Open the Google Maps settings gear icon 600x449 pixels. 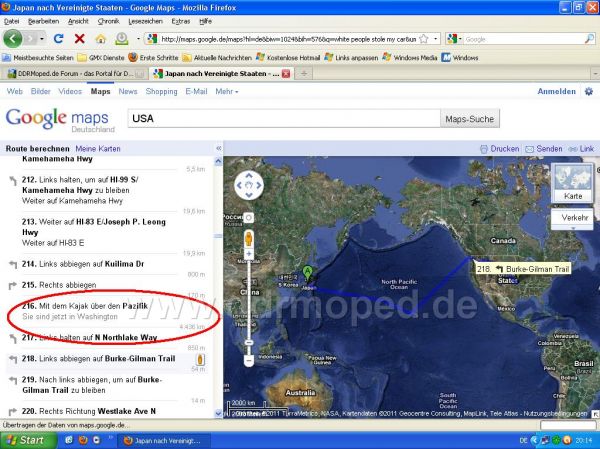589,91
